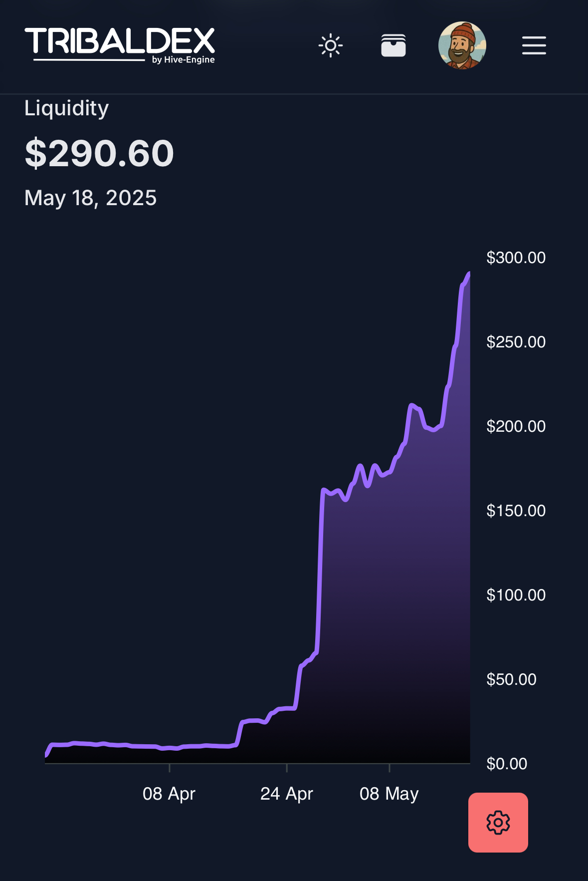The width and height of the screenshot is (588, 881).
Task: Click the 08 Apr axis label
Action: point(169,794)
